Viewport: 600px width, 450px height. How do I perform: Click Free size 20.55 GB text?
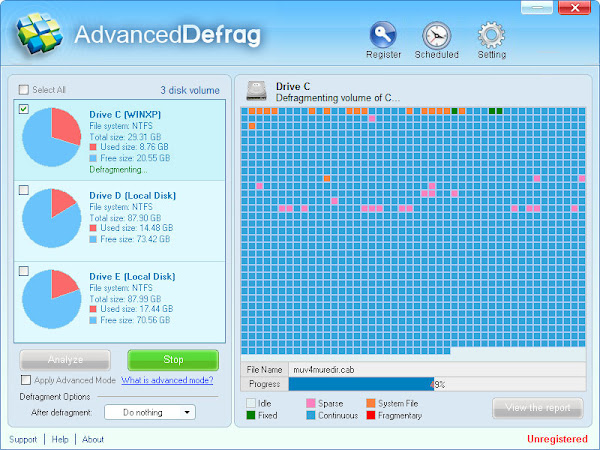[135, 158]
